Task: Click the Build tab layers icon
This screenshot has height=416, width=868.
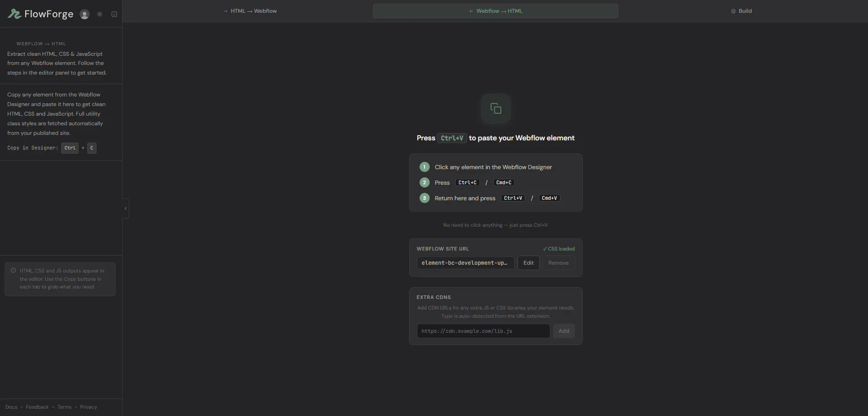Action: 733,11
